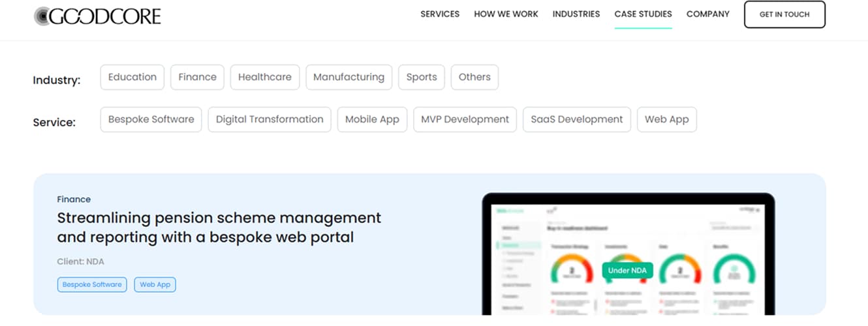The image size is (868, 326).
Task: Toggle the Finance industry filter
Action: click(x=197, y=77)
